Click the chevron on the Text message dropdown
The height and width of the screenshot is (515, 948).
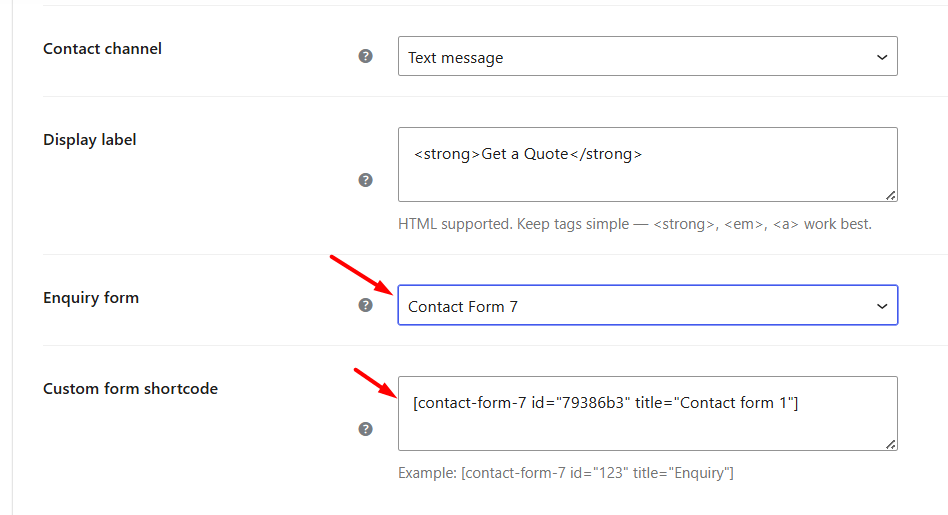tap(882, 57)
